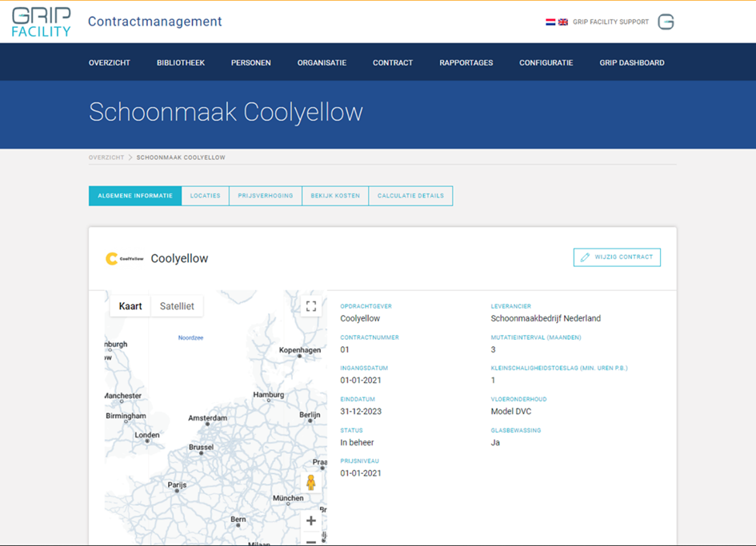Click Hamburg on the map
Image resolution: width=756 pixels, height=546 pixels.
269,395
